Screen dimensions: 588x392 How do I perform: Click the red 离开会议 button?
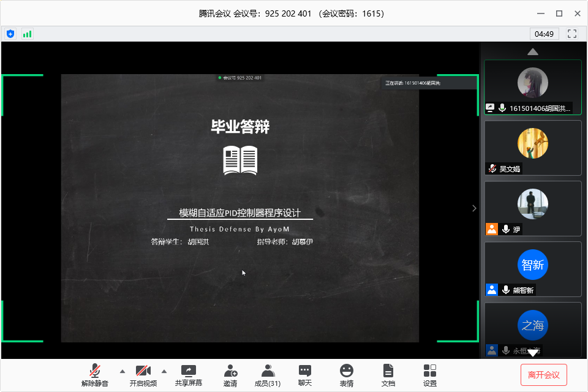click(544, 374)
